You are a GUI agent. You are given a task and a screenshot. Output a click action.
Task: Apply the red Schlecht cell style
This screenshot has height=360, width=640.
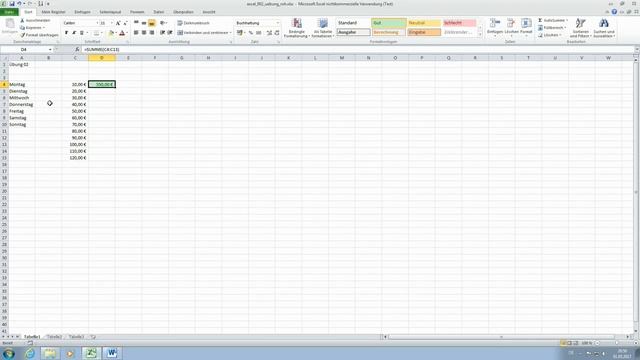[x=459, y=23]
